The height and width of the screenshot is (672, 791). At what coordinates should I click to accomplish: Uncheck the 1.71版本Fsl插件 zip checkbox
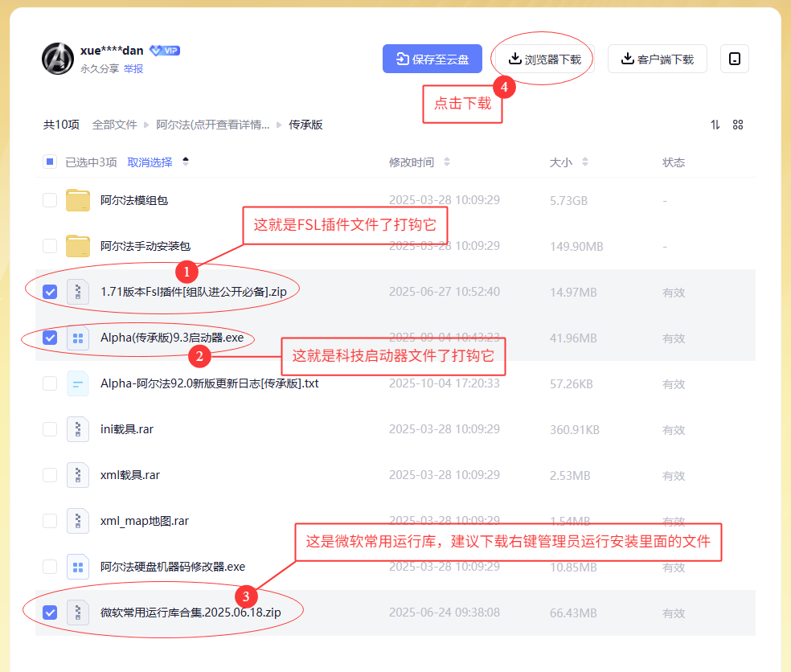pyautogui.click(x=50, y=292)
